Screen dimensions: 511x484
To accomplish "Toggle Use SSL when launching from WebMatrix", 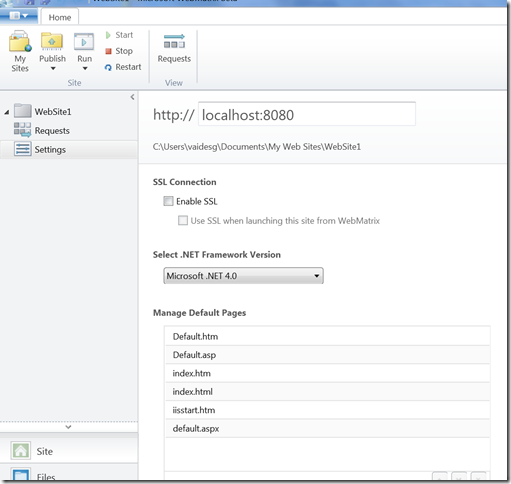I will [x=183, y=220].
